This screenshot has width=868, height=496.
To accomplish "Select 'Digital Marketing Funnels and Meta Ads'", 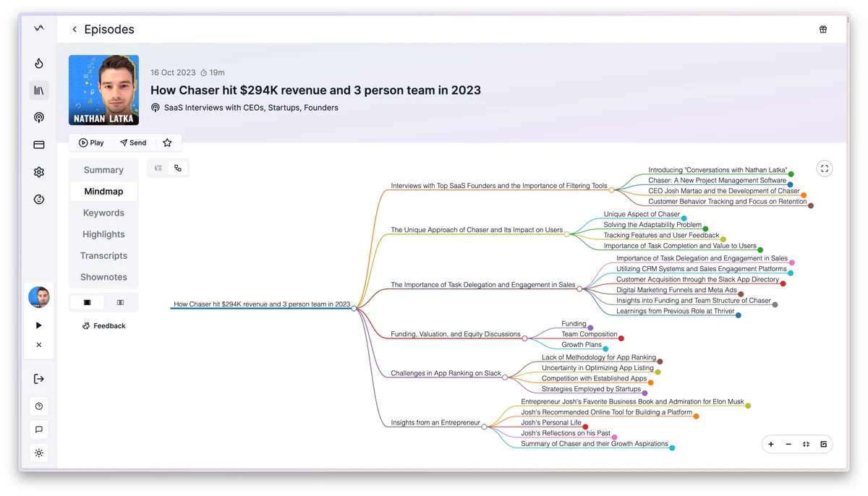I will click(x=676, y=290).
